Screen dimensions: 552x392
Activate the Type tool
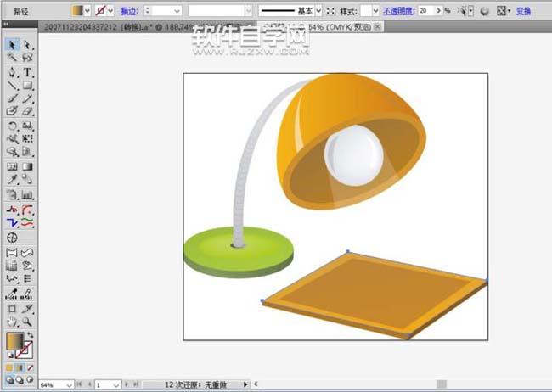point(27,71)
